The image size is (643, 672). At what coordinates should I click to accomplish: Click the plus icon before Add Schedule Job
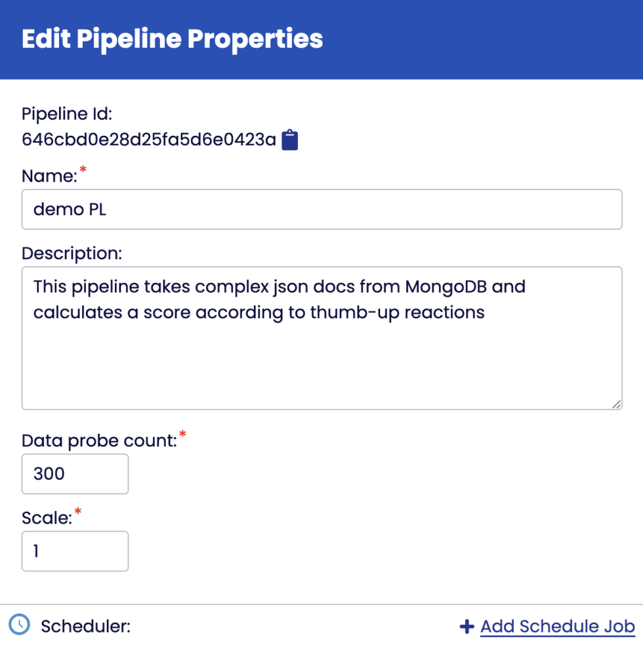tap(467, 627)
